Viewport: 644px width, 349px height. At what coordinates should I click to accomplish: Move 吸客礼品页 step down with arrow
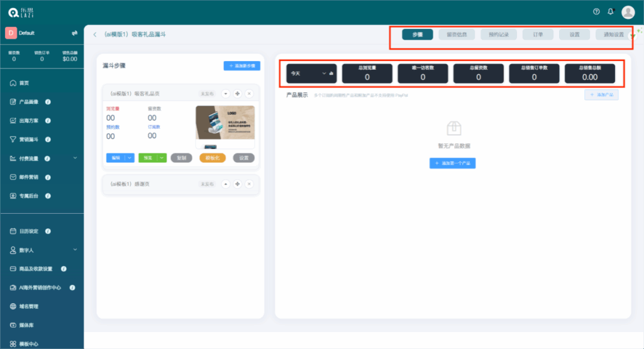pos(226,94)
